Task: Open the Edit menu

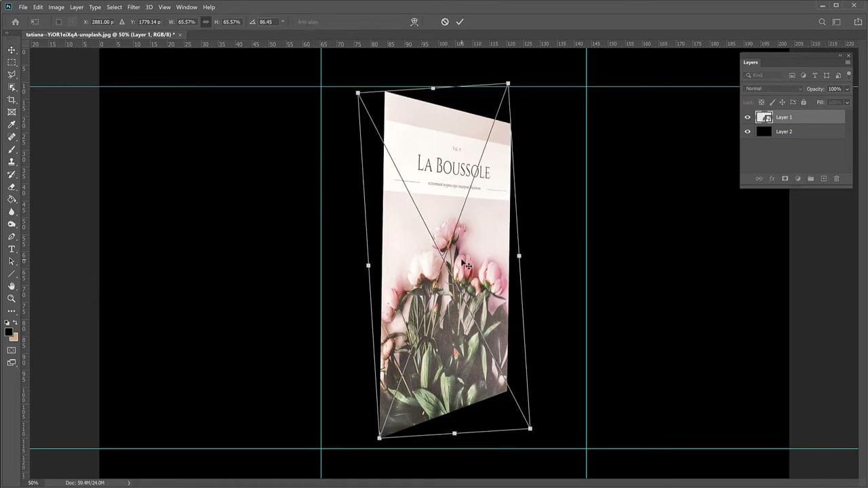Action: [x=38, y=7]
